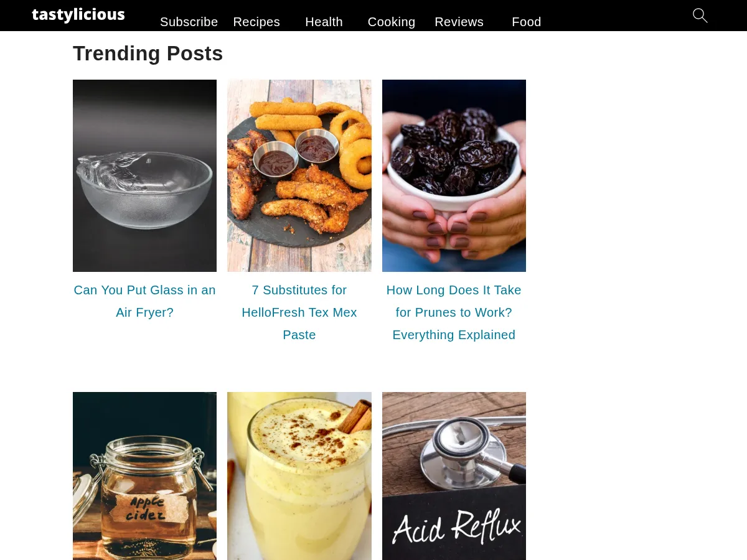This screenshot has width=747, height=560.
Task: Click the fried chicken platter thumbnail
Action: coord(299,175)
